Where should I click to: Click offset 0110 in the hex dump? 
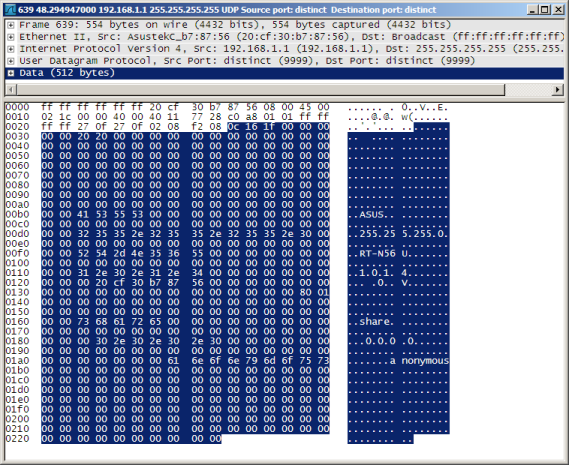coord(17,273)
